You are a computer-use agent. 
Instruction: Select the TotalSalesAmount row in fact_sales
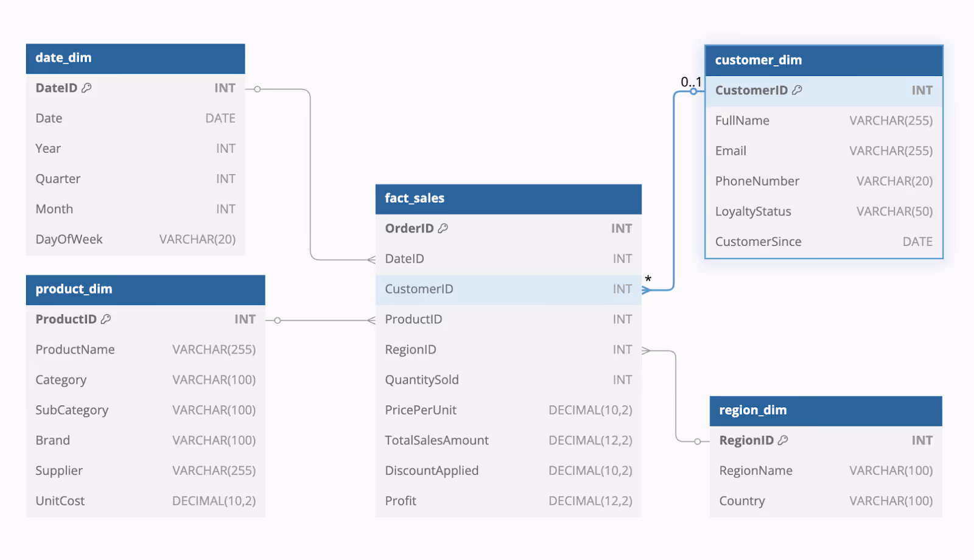(508, 441)
